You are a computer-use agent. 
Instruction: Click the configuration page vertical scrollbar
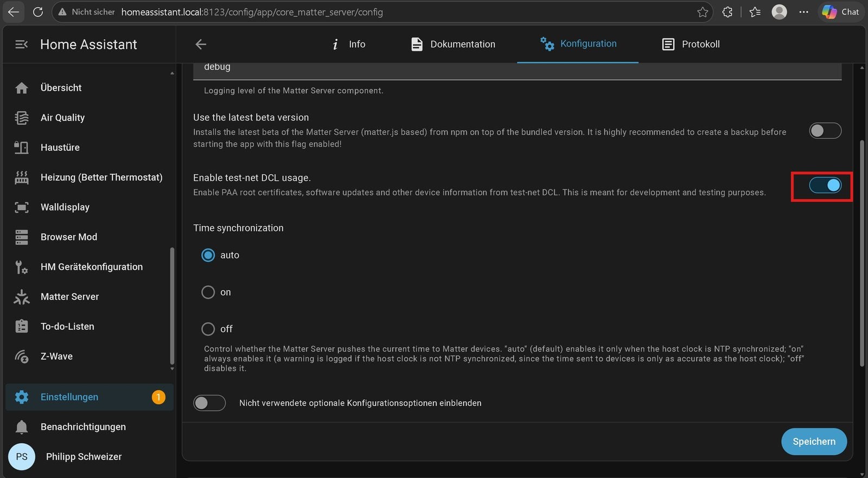point(861,253)
